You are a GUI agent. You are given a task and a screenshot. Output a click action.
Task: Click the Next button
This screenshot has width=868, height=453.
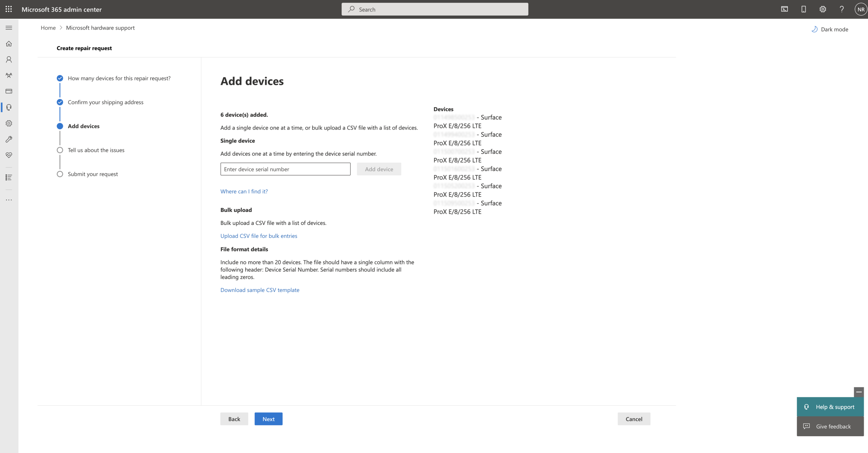[x=268, y=419]
